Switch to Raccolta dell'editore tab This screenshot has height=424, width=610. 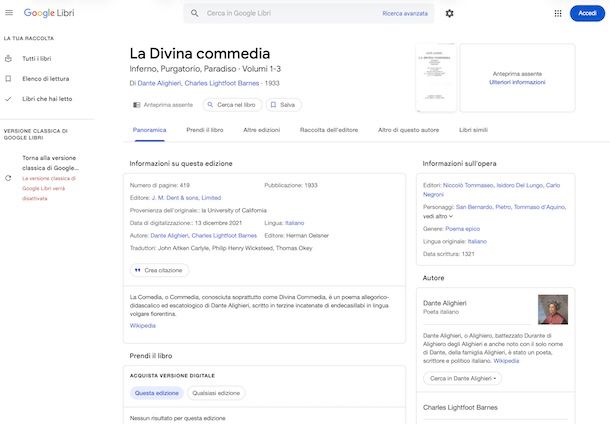[329, 130]
